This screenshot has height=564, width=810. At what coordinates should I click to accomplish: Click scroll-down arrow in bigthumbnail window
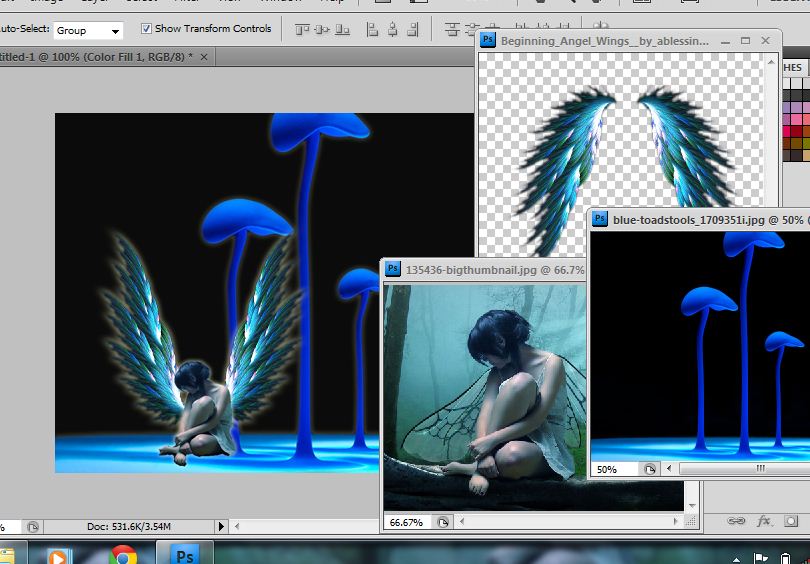coord(692,505)
